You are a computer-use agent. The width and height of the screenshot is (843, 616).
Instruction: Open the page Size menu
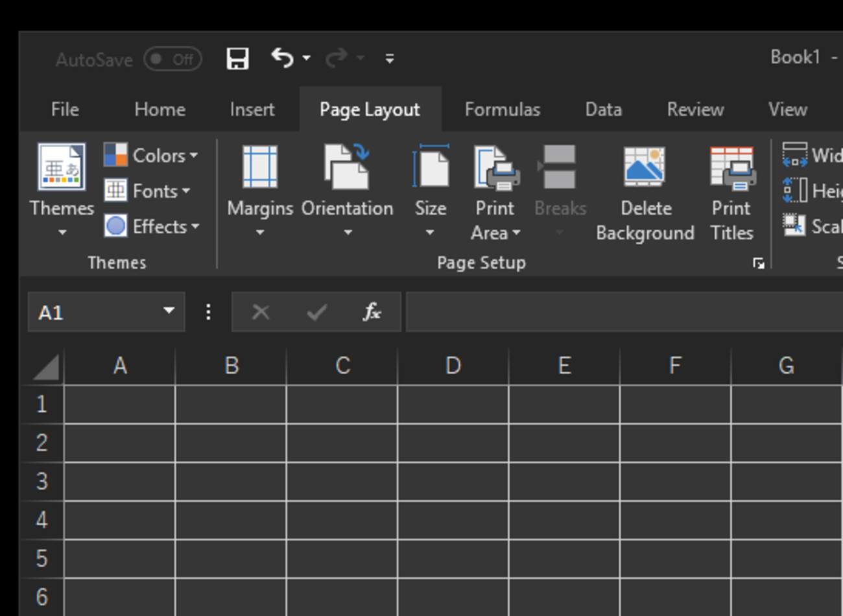tap(430, 167)
